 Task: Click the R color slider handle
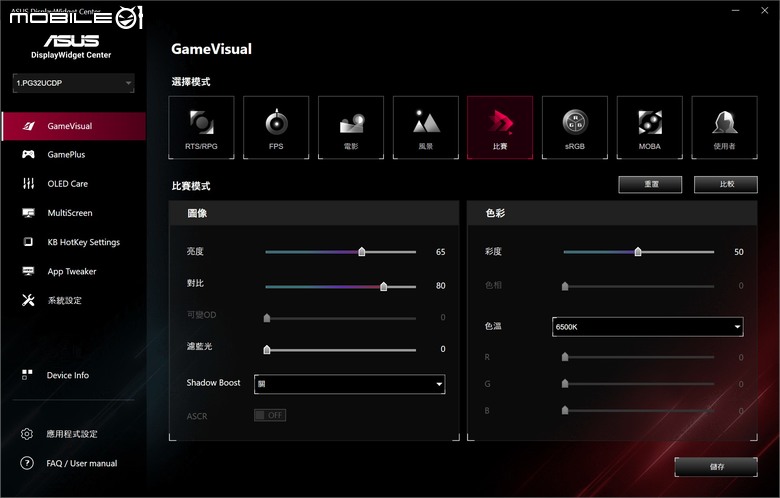tap(565, 357)
